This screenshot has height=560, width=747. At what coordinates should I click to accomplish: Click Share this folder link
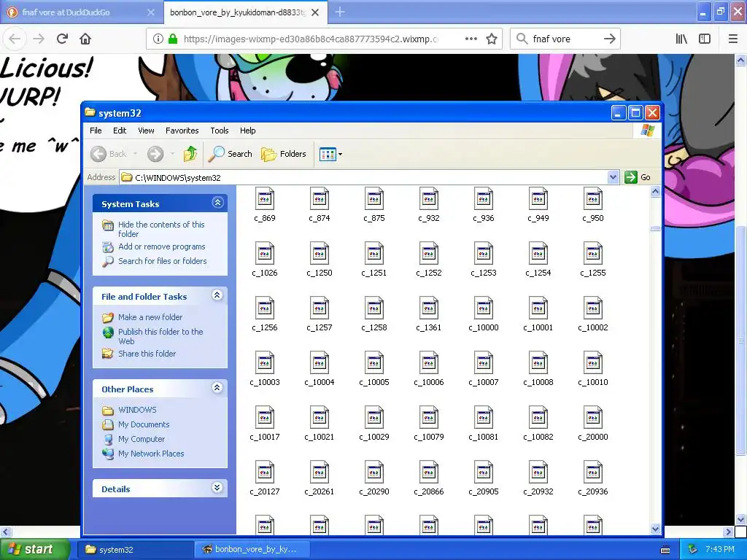[147, 354]
